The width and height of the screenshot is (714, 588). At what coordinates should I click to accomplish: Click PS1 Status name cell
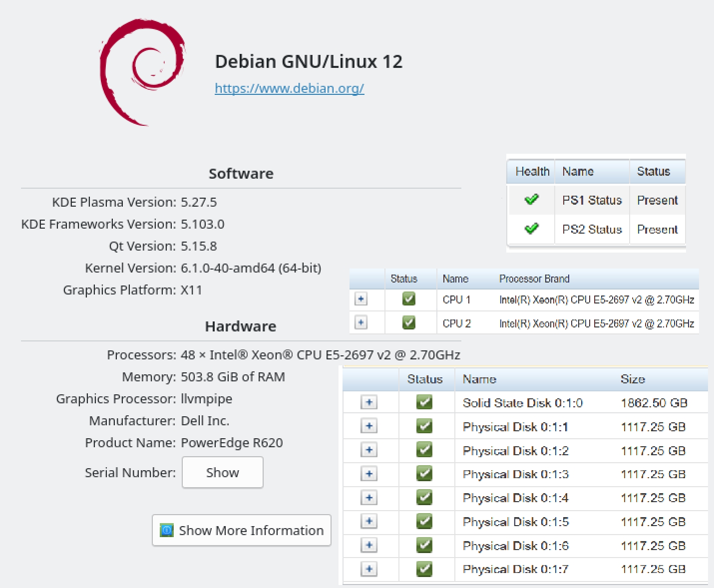click(x=592, y=200)
